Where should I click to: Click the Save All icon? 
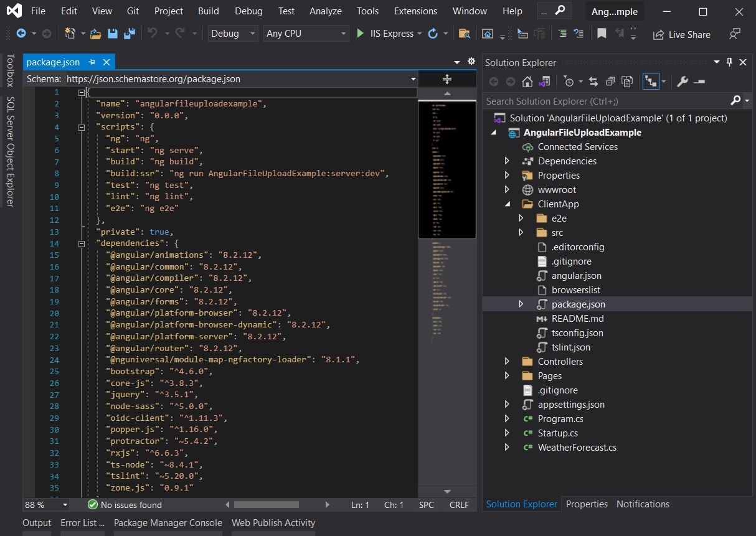pyautogui.click(x=130, y=33)
